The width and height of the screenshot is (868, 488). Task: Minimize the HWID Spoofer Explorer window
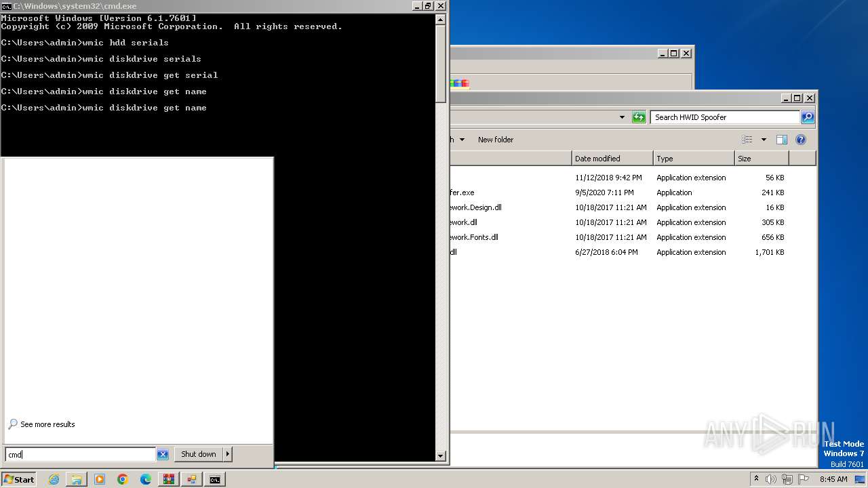(x=786, y=98)
